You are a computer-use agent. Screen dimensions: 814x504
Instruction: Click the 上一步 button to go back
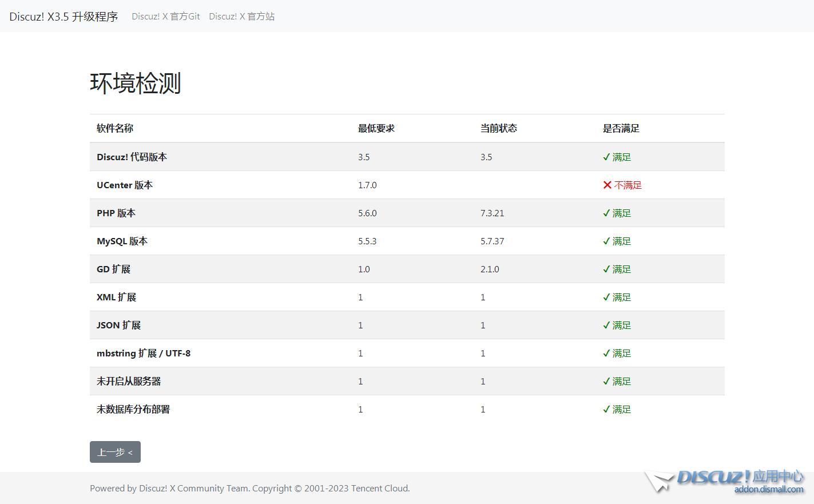click(115, 452)
